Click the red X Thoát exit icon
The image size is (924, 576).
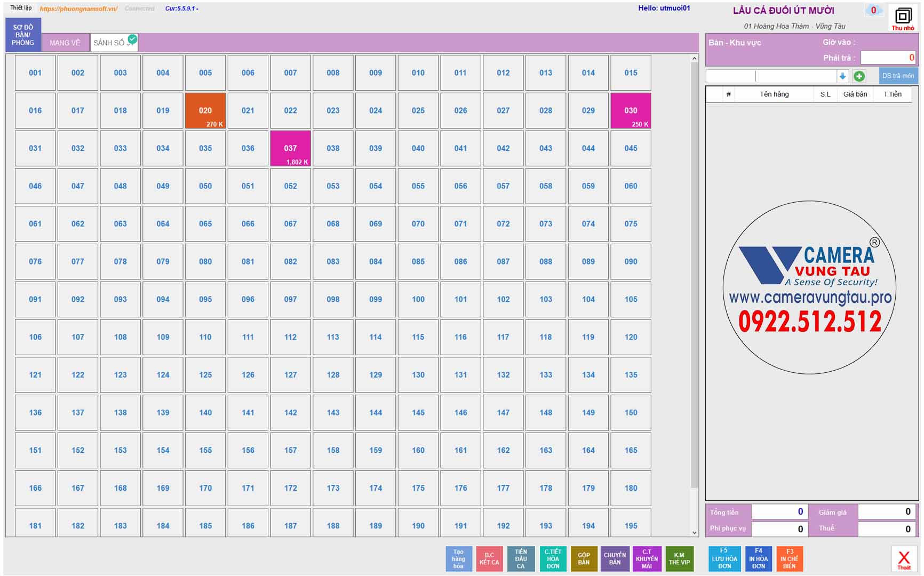tap(904, 559)
